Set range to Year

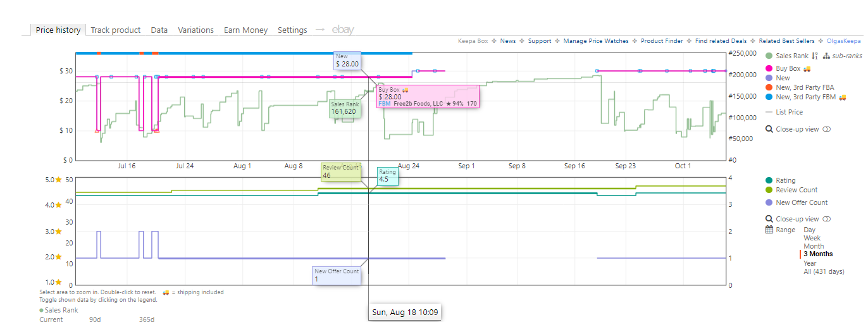(810, 263)
